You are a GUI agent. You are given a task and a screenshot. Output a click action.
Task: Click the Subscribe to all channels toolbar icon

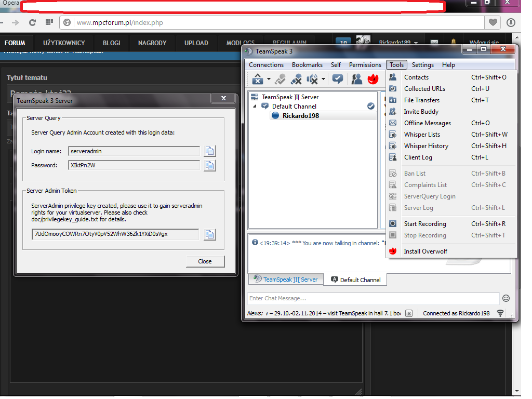(x=338, y=79)
